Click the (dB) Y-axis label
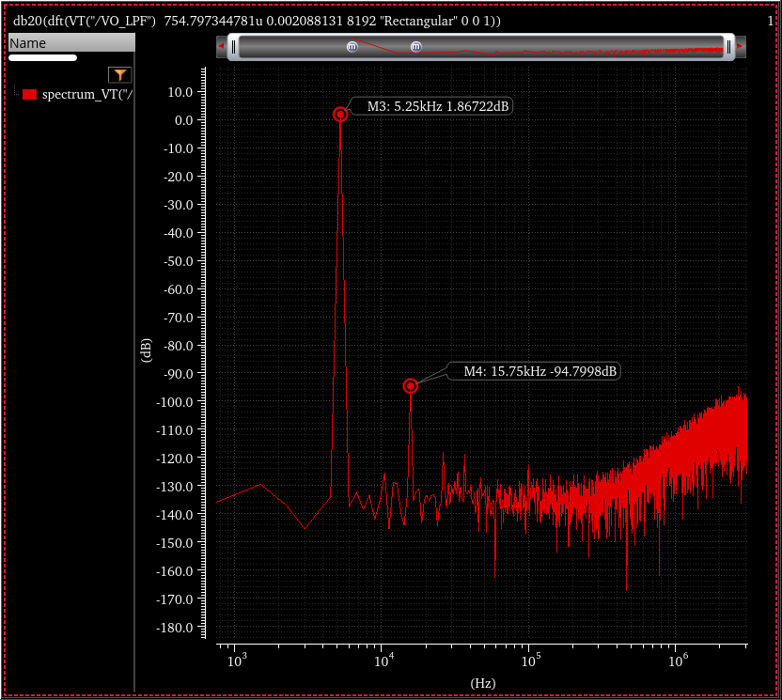 146,350
